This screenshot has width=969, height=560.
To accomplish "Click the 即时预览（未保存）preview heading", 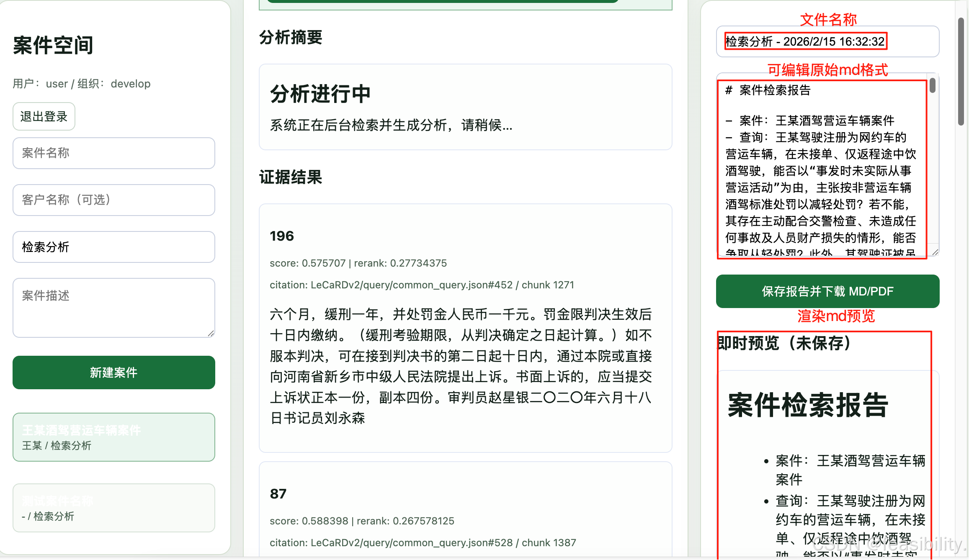I will (x=784, y=343).
